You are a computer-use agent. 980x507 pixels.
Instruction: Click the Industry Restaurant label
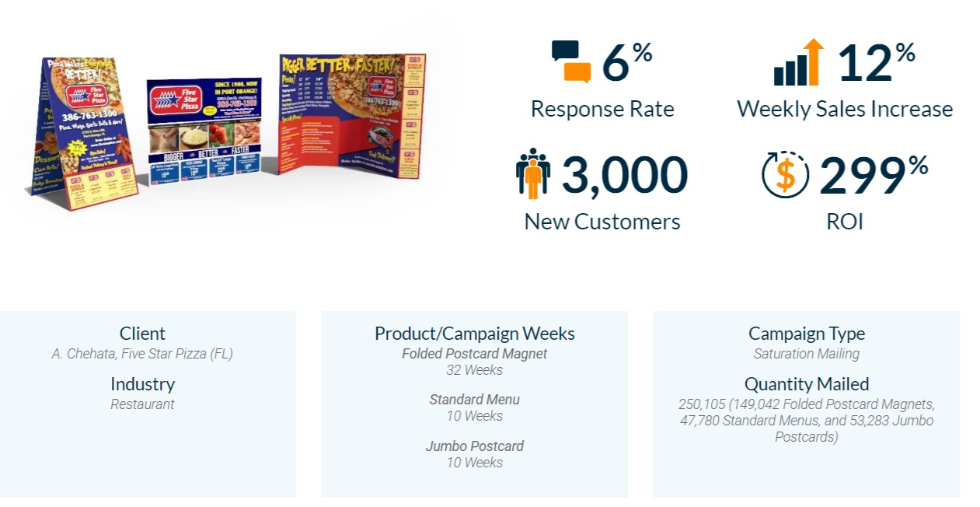point(142,404)
